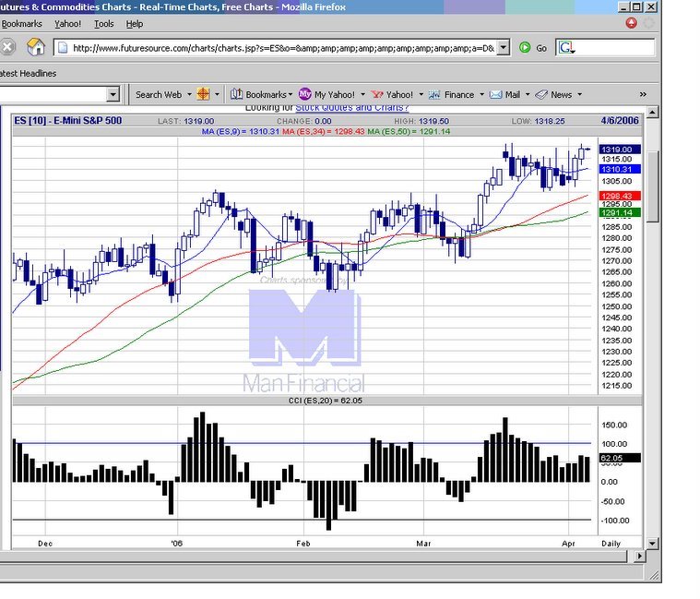
Task: Click the blue 1310.31 MA value label
Action: (620, 169)
